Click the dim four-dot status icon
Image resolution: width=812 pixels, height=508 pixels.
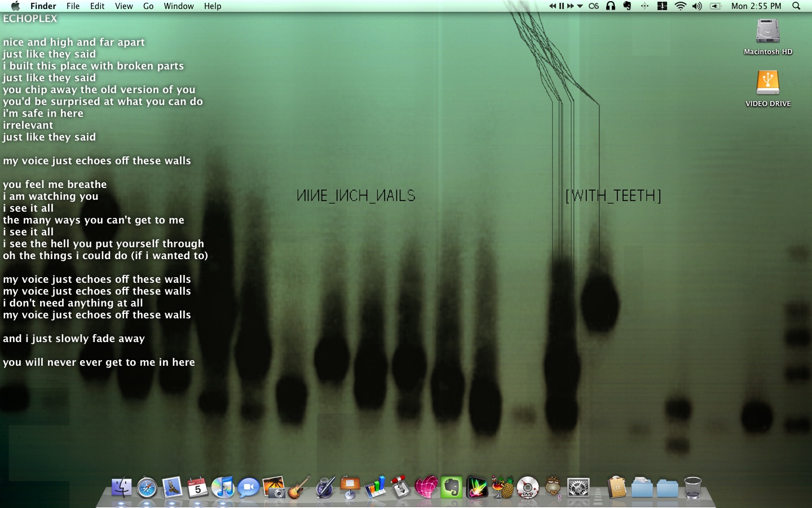pyautogui.click(x=645, y=6)
